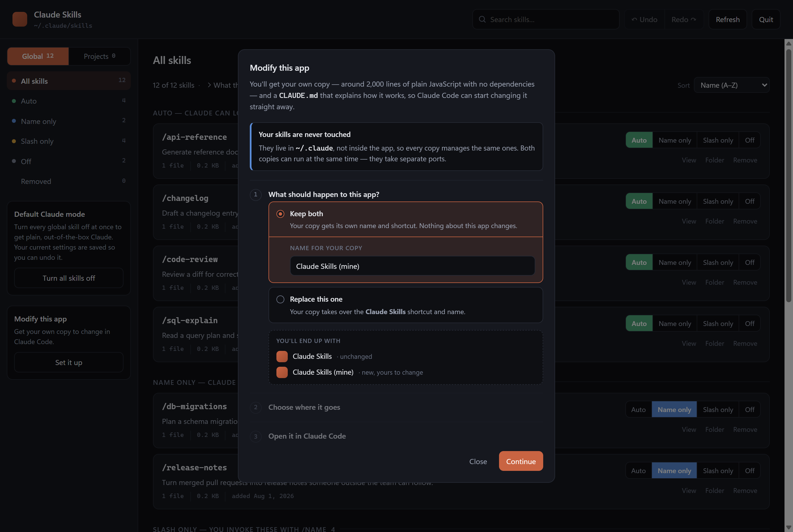Filter sidebar by Name only skills

pos(69,121)
